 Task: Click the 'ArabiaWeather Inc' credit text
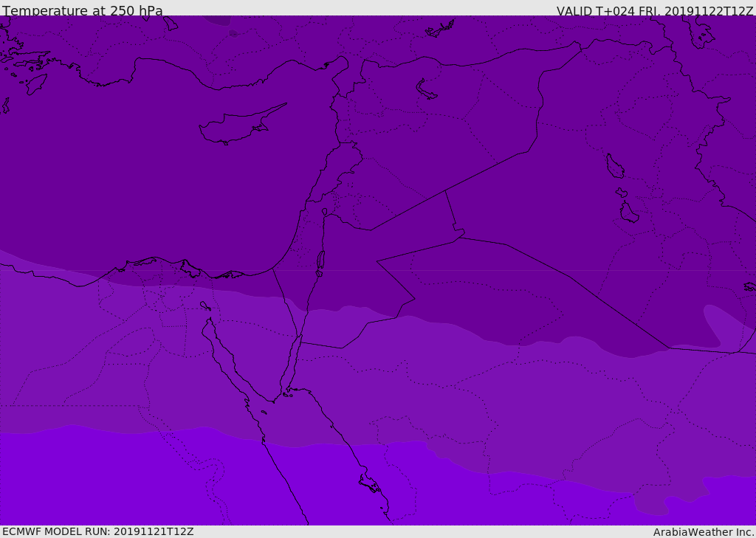[x=703, y=532]
